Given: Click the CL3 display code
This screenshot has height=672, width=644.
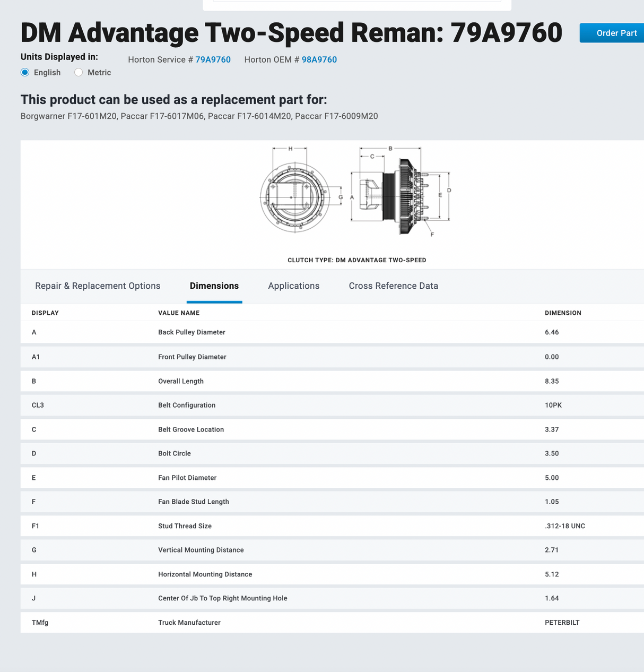Looking at the screenshot, I should pos(38,405).
